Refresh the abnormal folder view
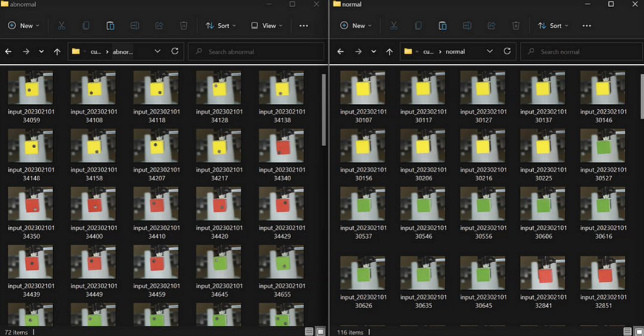 click(175, 51)
